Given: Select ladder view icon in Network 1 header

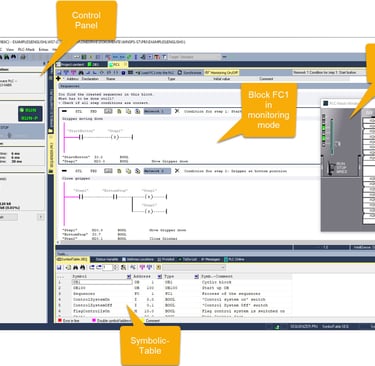Looking at the screenshot, I should 108,111.
